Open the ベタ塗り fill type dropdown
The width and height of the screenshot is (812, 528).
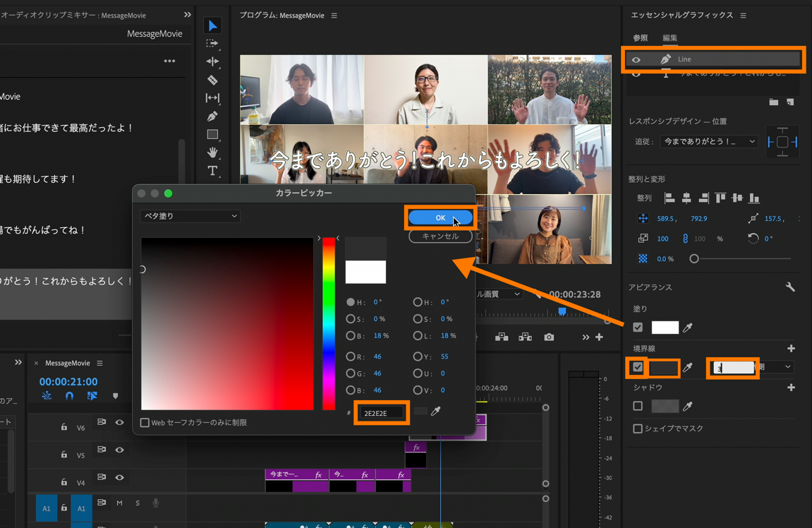point(190,216)
